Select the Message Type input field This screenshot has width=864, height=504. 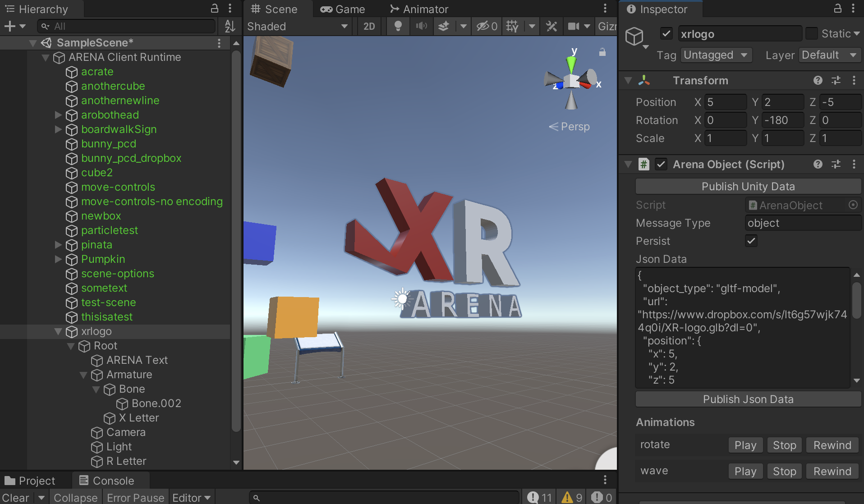803,223
